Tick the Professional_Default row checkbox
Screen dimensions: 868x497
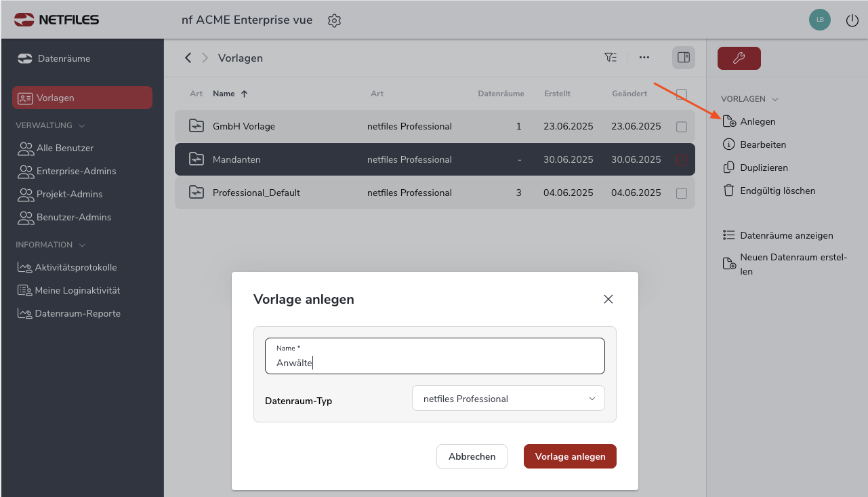pyautogui.click(x=682, y=193)
